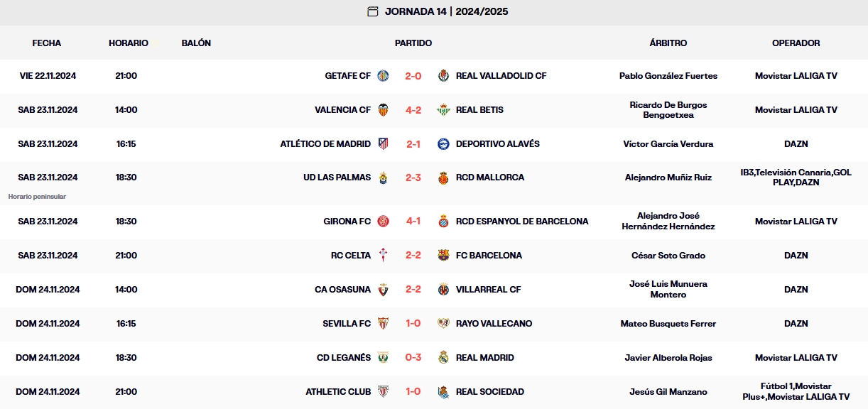Select the PARTIDO column header
Image resolution: width=868 pixels, height=409 pixels.
tap(414, 43)
